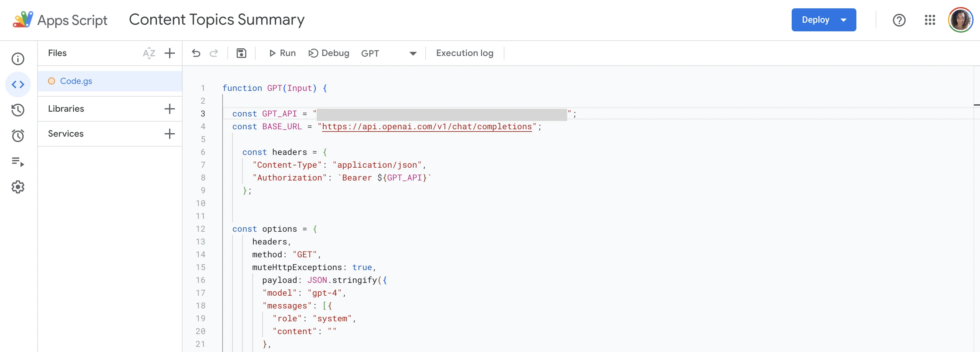This screenshot has width=980, height=352.
Task: Open Project History in the sidebar
Action: point(18,110)
